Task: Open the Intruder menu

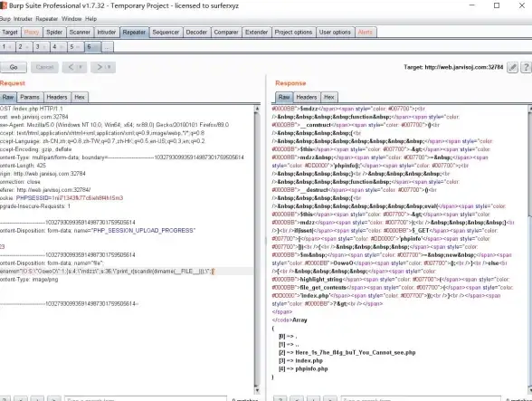Action: pos(23,19)
